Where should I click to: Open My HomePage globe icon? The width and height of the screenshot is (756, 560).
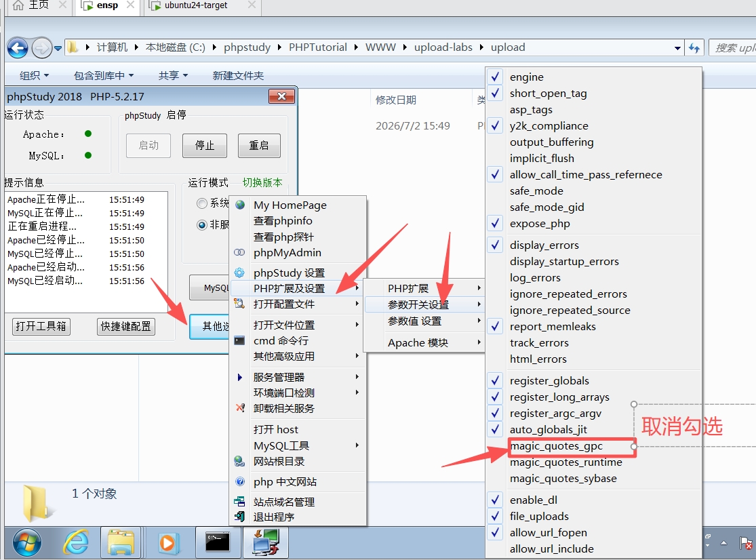[x=240, y=205]
